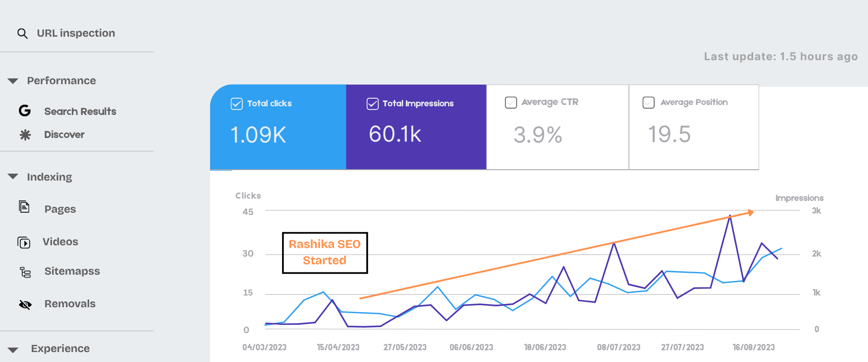The image size is (868, 362).
Task: Click the URL inspection magnifier icon
Action: point(22,33)
